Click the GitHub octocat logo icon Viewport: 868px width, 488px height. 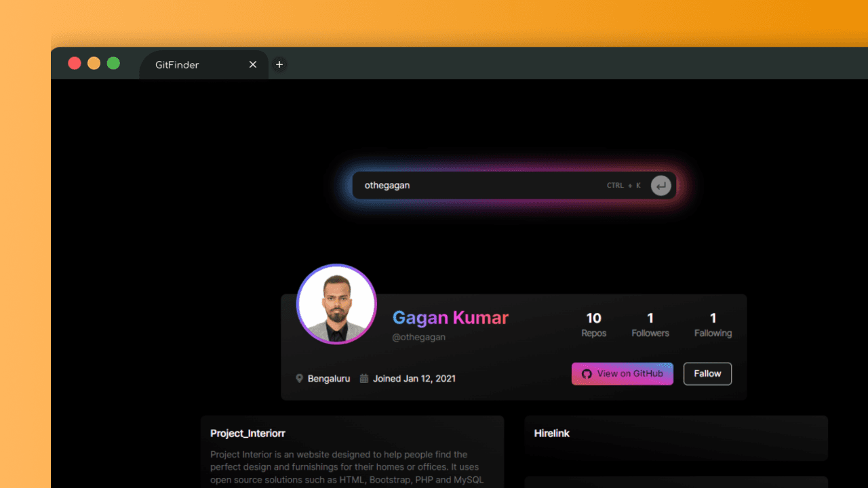(587, 373)
